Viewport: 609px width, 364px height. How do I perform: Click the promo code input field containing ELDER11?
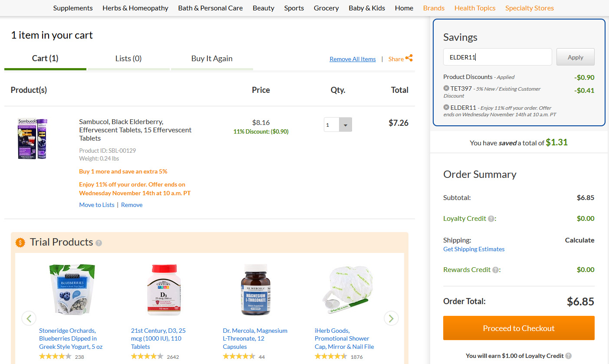(497, 57)
